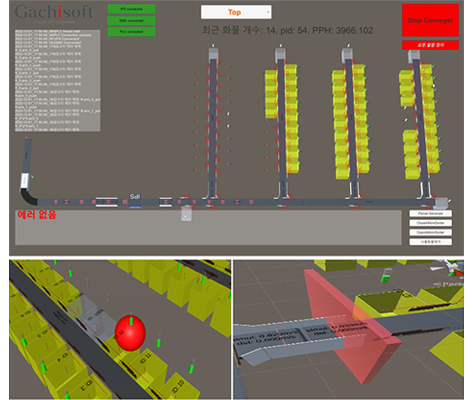Select the white parcel on the curved infeed conveyor
This screenshot has height=400, width=473.
pos(25,181)
